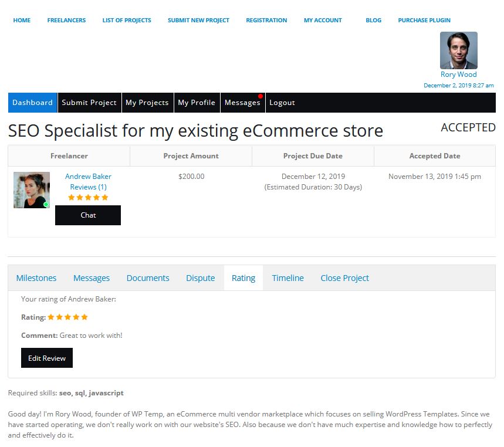Click the $200.00 project amount

pos(191,177)
